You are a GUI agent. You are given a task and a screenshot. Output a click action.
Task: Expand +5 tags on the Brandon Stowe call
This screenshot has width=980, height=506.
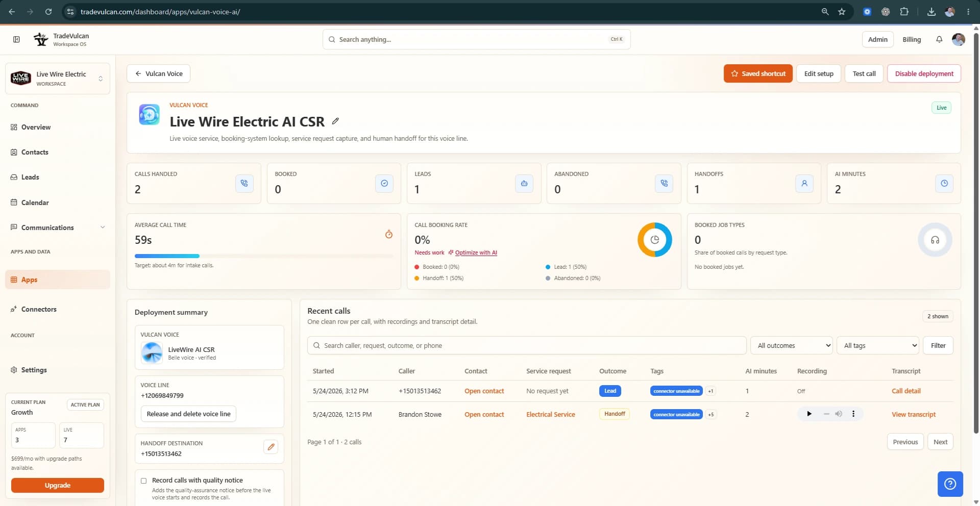710,414
